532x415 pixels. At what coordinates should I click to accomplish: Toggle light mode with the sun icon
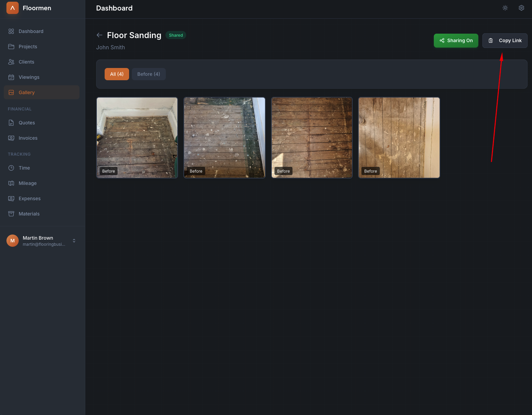pyautogui.click(x=505, y=7)
